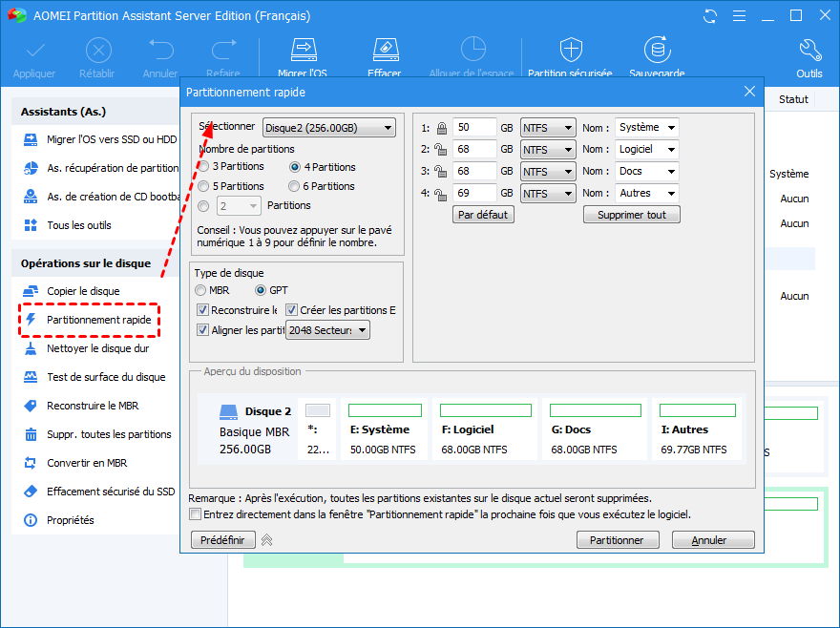Screen dimensions: 840x628
Task: Open the Autres name dropdown
Action: click(x=647, y=194)
